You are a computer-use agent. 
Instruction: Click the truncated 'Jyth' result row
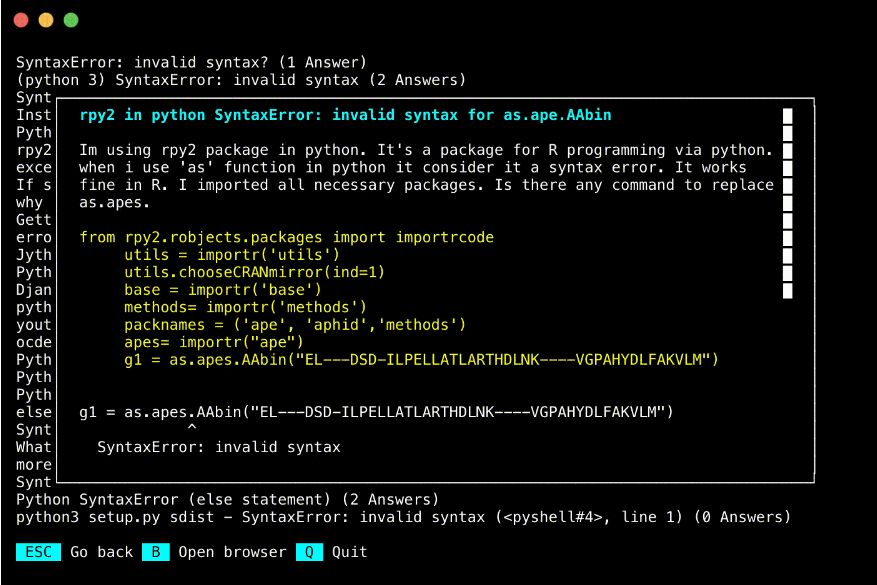tap(34, 255)
